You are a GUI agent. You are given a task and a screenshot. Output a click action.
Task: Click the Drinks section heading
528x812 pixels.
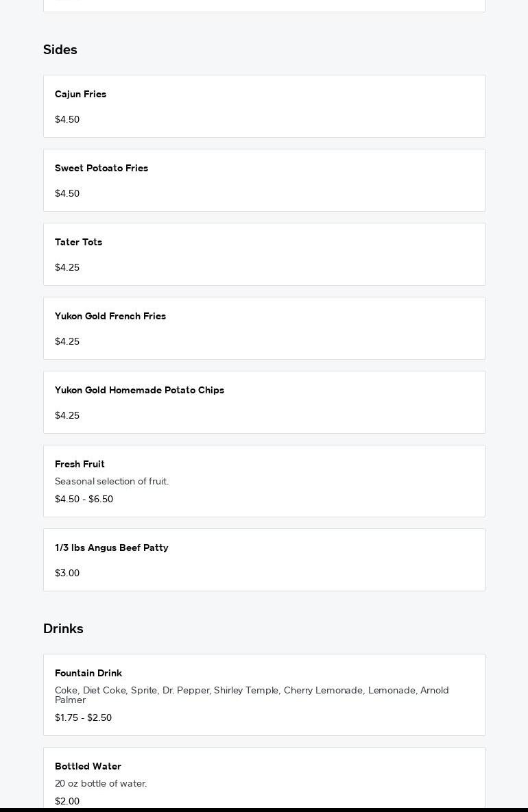click(x=63, y=629)
